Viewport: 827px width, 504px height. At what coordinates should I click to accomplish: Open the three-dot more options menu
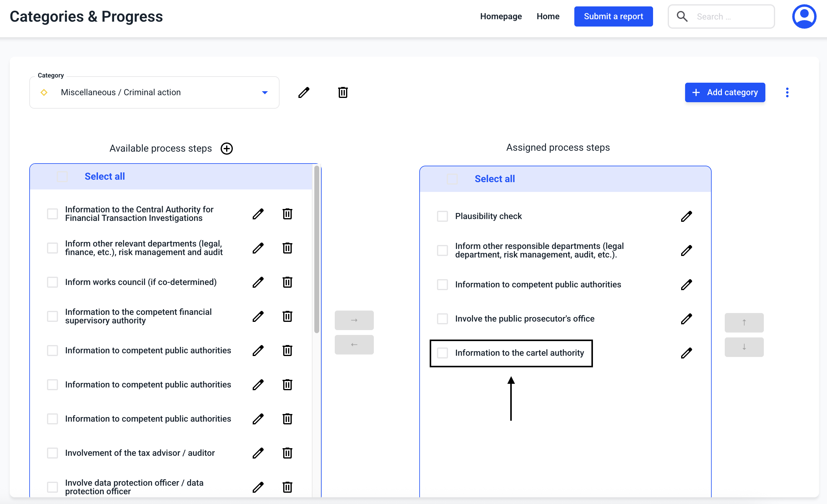787,92
